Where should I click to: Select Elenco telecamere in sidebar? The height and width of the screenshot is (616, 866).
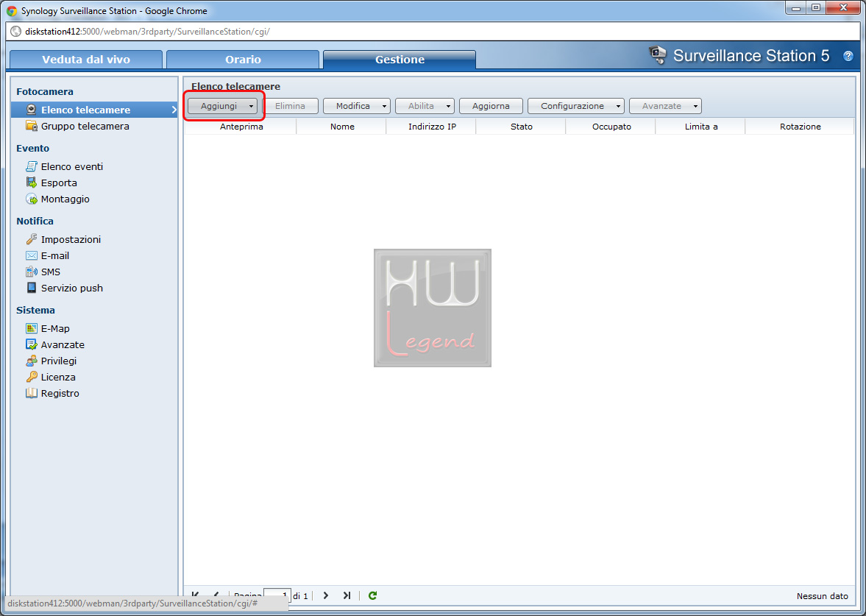94,110
